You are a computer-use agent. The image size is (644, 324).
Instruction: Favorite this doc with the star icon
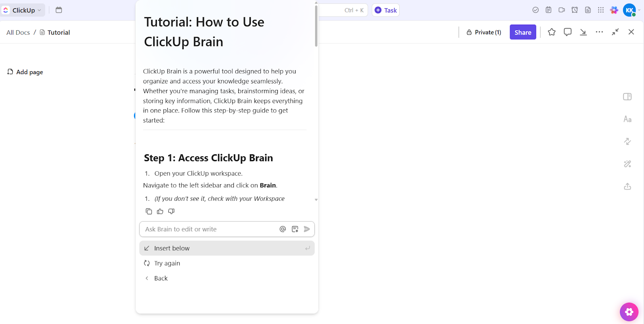(551, 32)
